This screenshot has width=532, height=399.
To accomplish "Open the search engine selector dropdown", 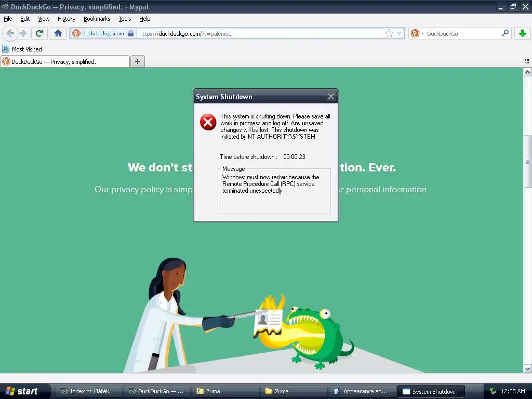I will coord(417,33).
